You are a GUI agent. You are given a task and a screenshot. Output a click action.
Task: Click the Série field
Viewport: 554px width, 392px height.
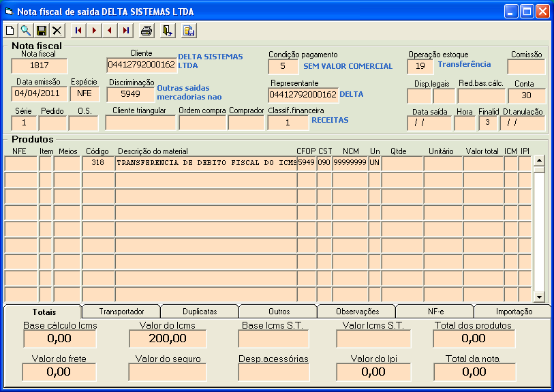pos(24,123)
